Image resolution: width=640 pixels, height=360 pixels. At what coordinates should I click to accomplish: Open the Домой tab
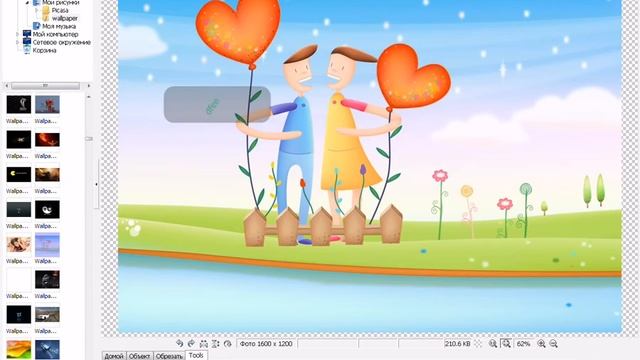tap(114, 356)
